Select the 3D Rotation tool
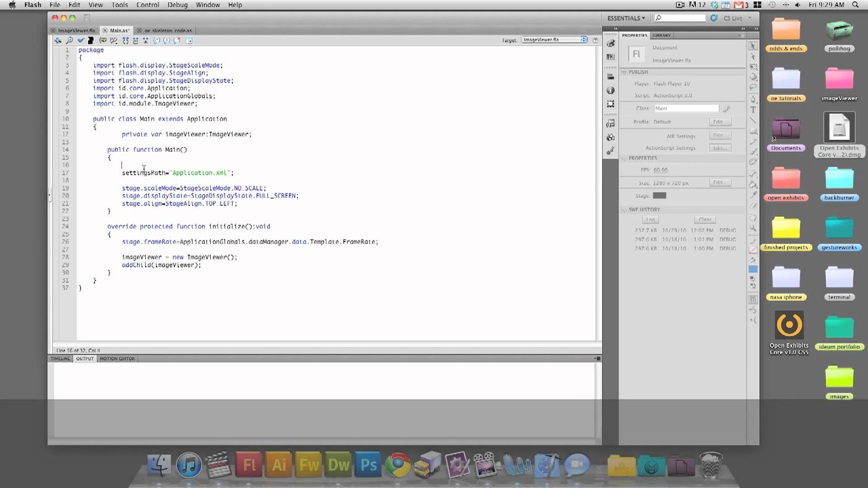Viewport: 868px width, 488px height. click(x=753, y=76)
